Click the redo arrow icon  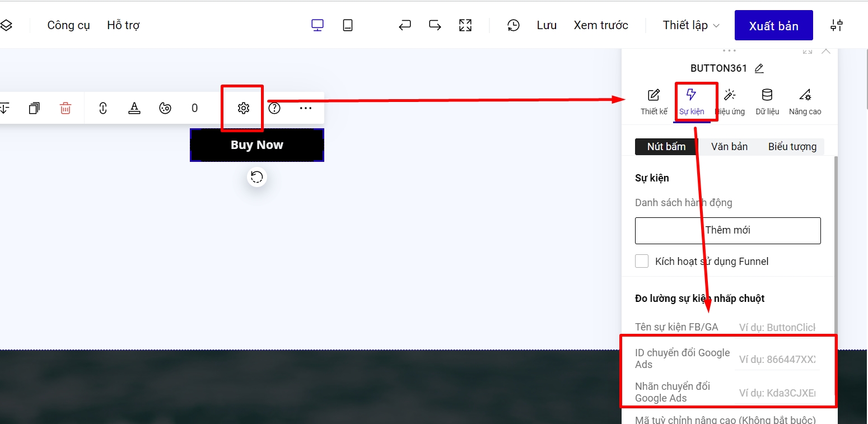point(435,25)
